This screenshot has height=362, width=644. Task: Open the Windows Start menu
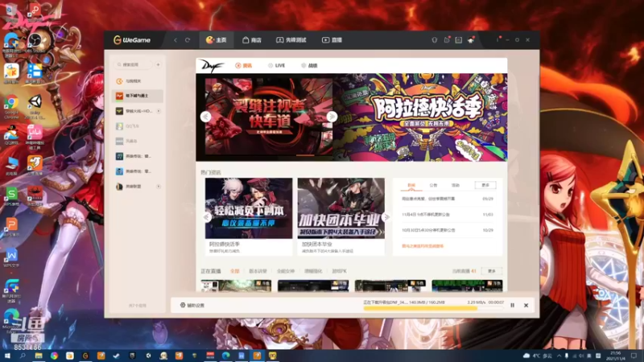pos(7,356)
